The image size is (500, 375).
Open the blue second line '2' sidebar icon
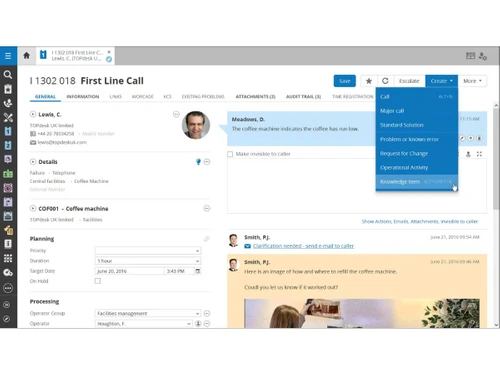8,145
